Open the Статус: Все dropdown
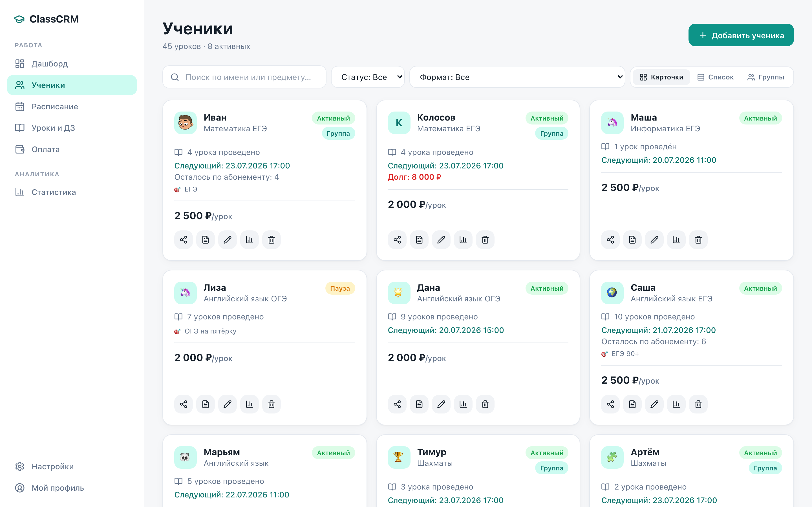The height and width of the screenshot is (507, 812). click(368, 77)
